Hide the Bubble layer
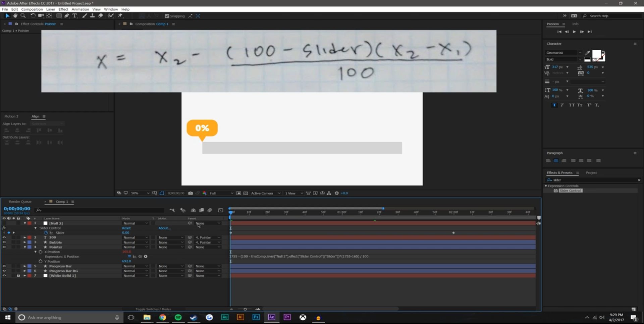The width and height of the screenshot is (644, 324). tap(4, 242)
